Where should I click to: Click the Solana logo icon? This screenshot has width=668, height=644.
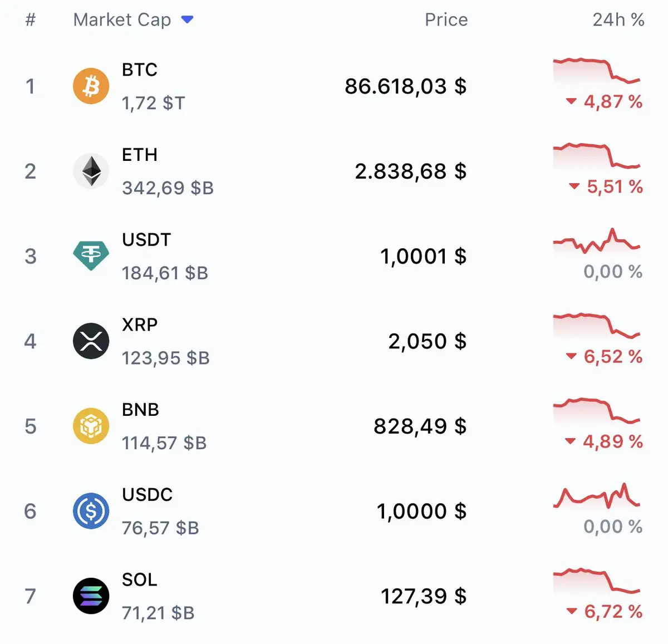click(91, 596)
